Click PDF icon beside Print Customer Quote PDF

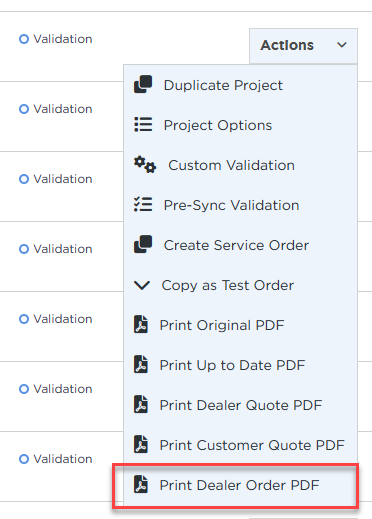coord(141,444)
